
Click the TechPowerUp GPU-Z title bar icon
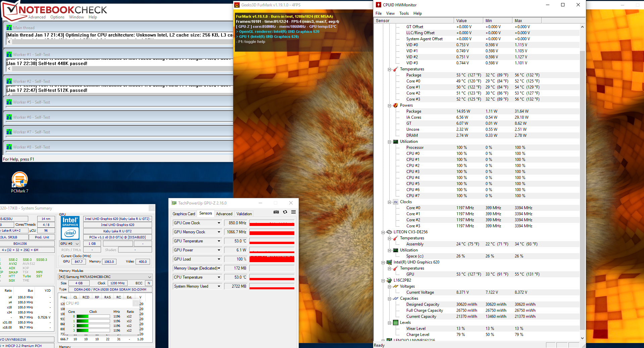coord(174,203)
